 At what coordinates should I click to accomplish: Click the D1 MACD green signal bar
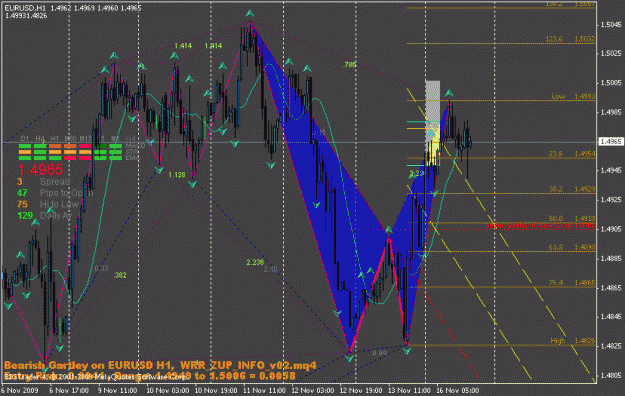[25, 146]
